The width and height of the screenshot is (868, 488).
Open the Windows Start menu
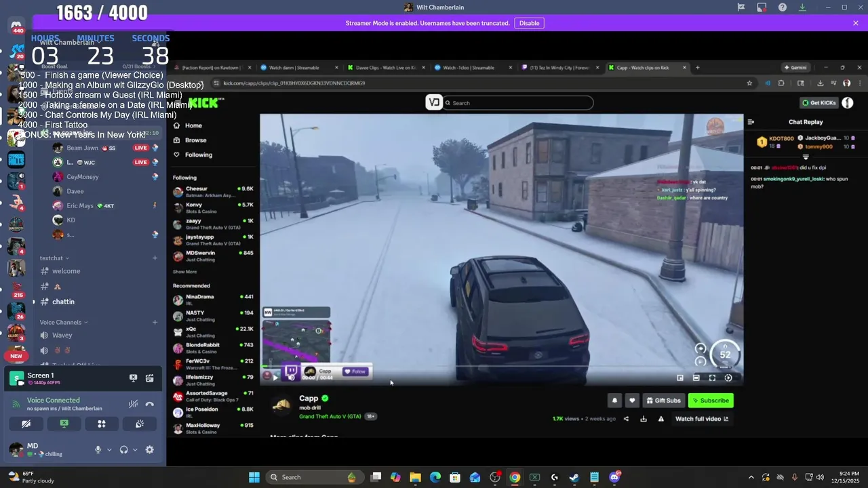[254, 477]
